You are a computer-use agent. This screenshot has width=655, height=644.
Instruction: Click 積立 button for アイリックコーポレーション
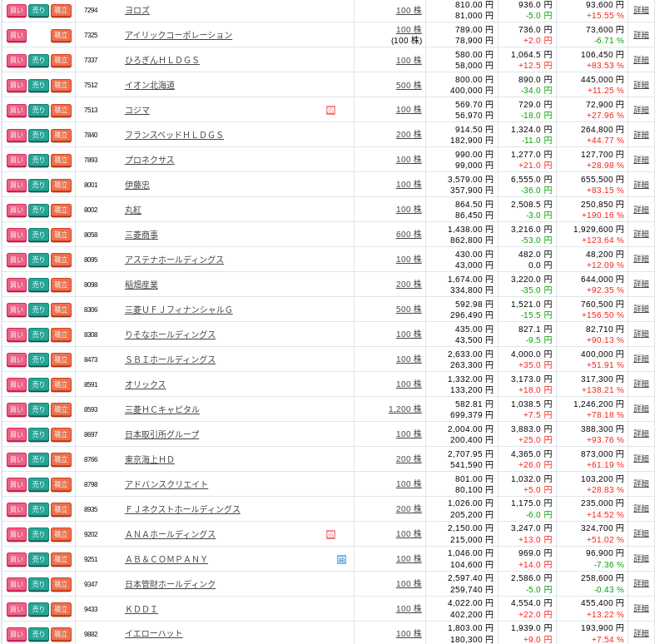[x=61, y=36]
